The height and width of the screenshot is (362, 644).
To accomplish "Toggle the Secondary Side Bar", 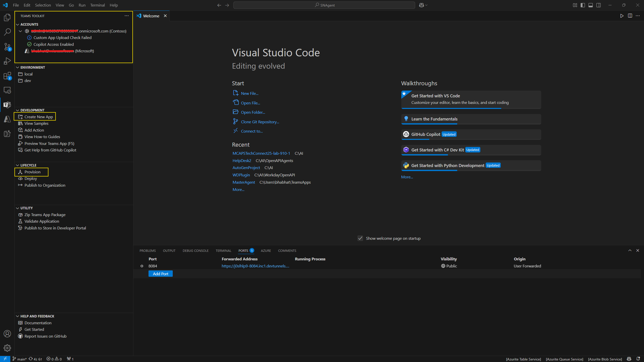I will point(599,5).
